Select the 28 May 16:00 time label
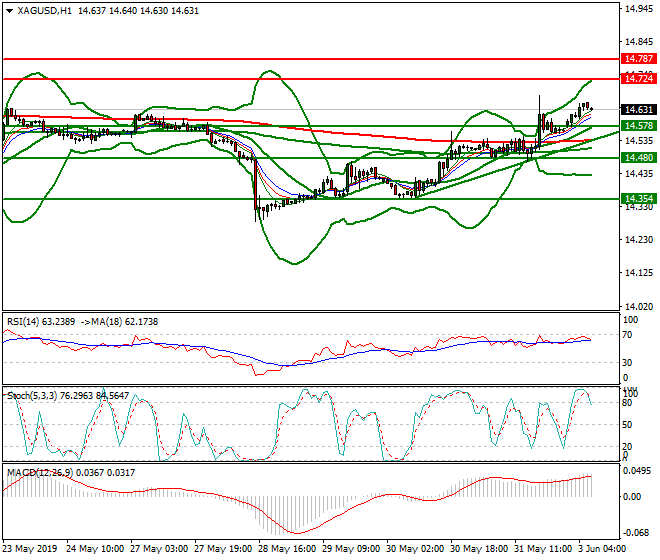This screenshot has height=560, width=660. pyautogui.click(x=287, y=549)
